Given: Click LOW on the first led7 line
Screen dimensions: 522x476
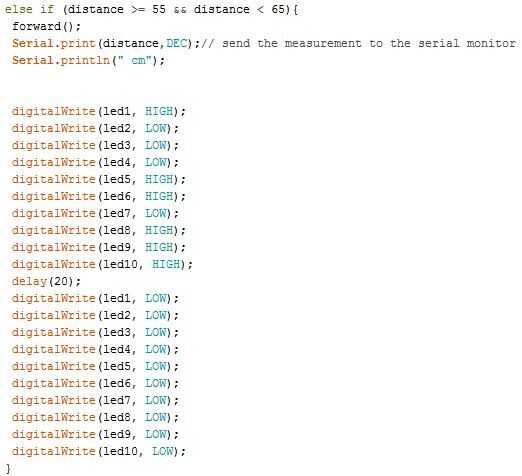Looking at the screenshot, I should [x=156, y=213].
